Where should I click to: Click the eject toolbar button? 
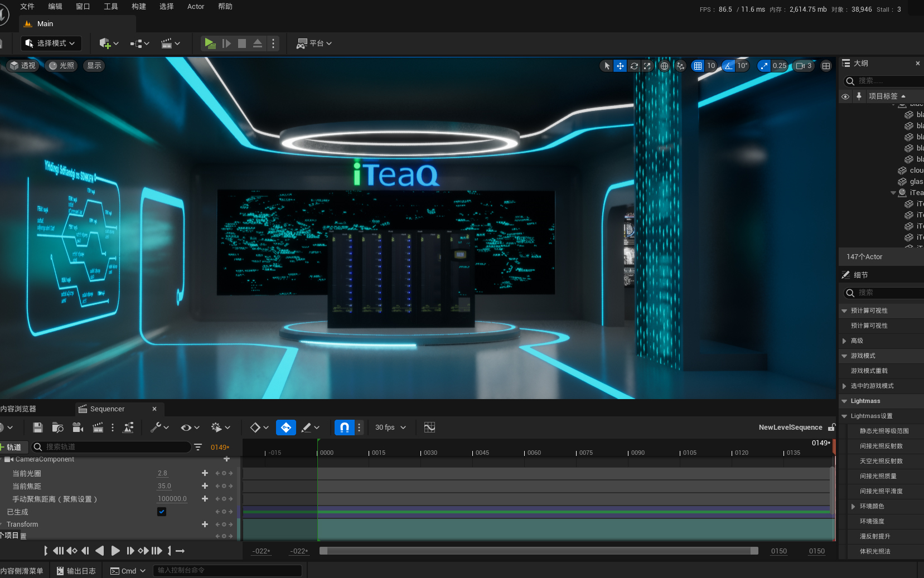coord(258,43)
